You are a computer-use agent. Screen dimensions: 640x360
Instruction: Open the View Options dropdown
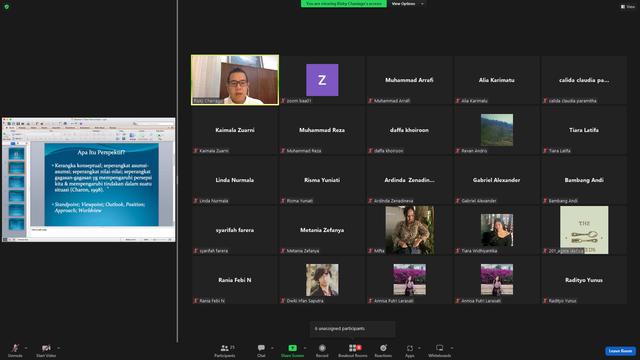point(407,4)
